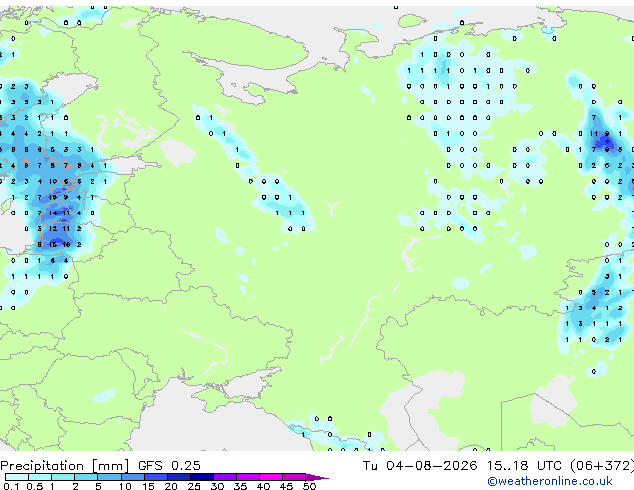Select the 25–30 mm navy legend segment
The image size is (634, 490).
(202, 477)
